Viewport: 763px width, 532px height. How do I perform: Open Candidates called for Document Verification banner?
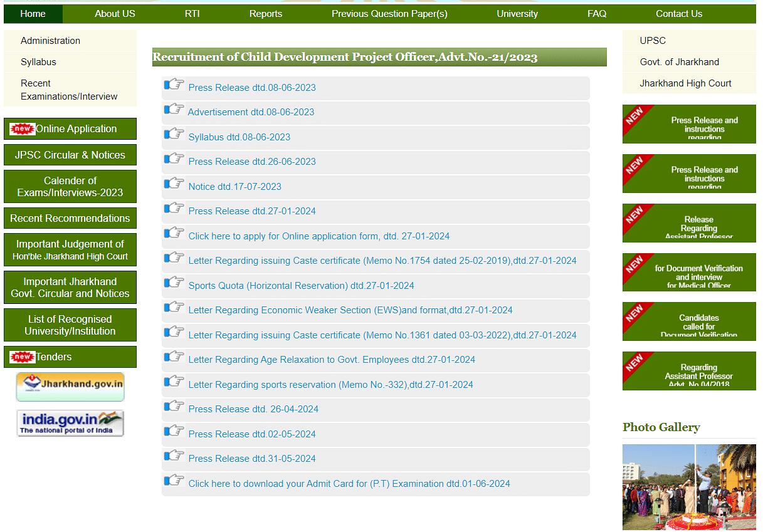pyautogui.click(x=689, y=321)
